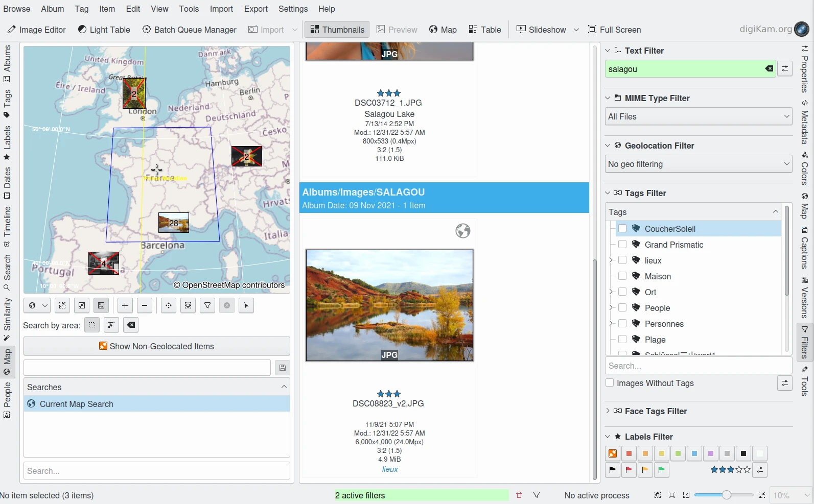Check the CoucherSoleil tag checkbox
Screen dimensions: 814x504
tap(622, 229)
